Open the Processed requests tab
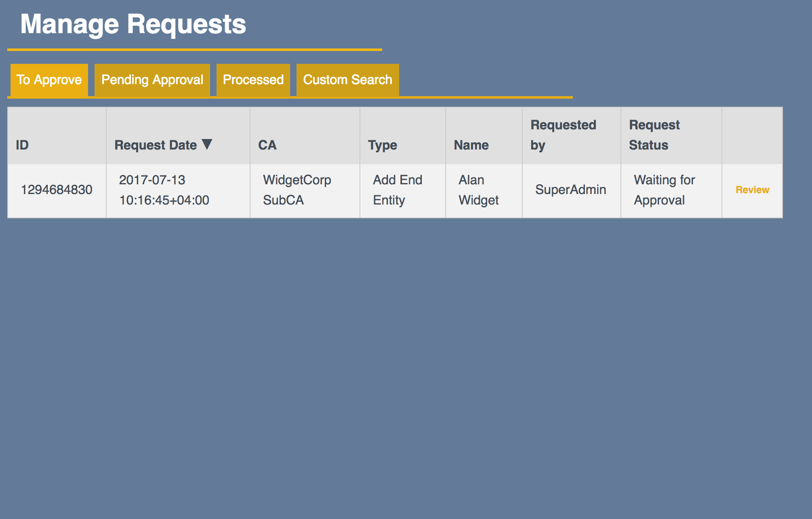 coord(253,80)
